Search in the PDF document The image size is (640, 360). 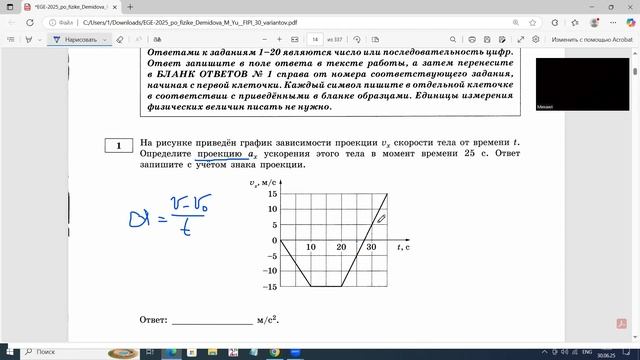pyautogui.click(x=453, y=40)
